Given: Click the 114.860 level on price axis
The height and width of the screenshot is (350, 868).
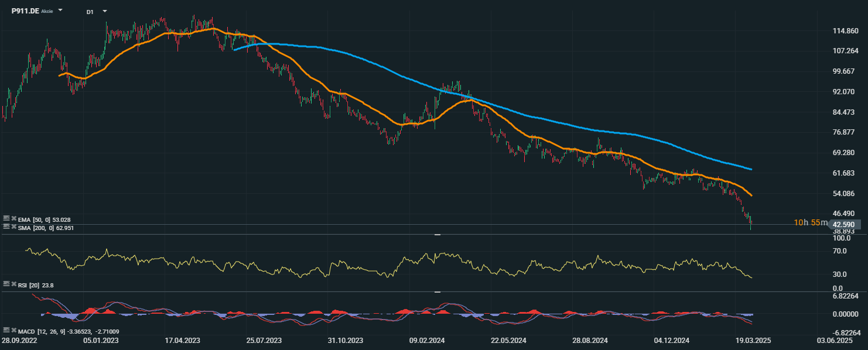Looking at the screenshot, I should pos(845,30).
